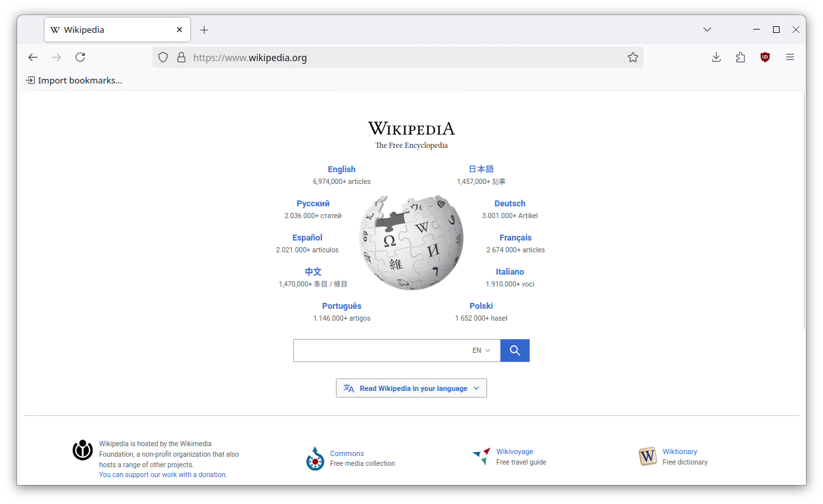Click the site padlock security icon

[x=181, y=57]
